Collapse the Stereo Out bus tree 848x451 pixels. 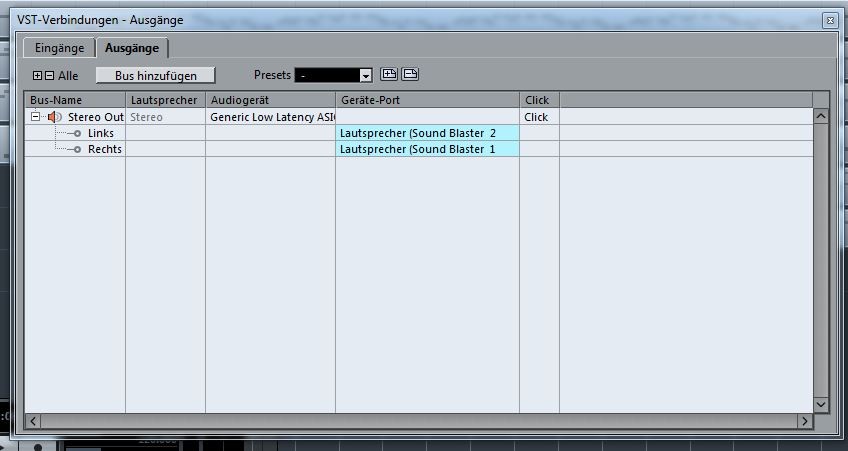pyautogui.click(x=35, y=117)
